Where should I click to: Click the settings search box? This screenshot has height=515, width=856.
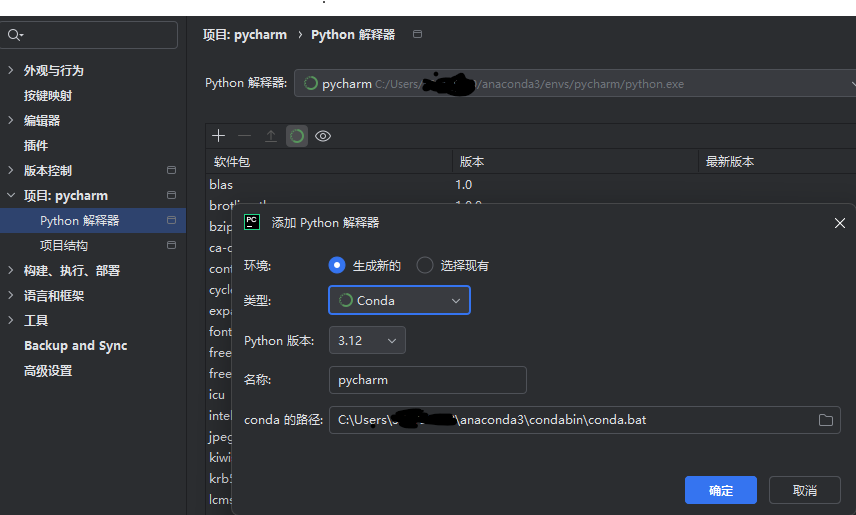(x=89, y=35)
